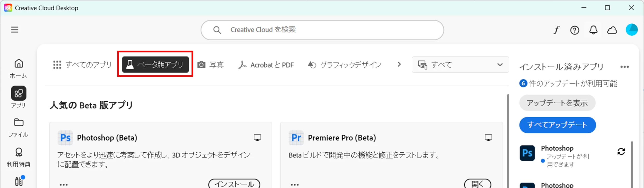Viewport: 644px width, 188px height.
Task: Open cloud sync status icon
Action: (612, 30)
